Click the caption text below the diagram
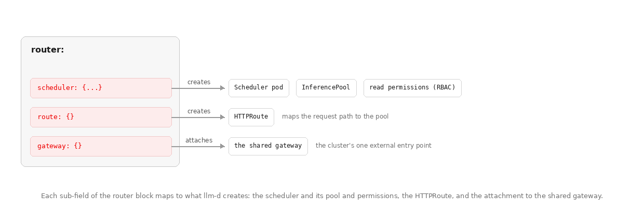This screenshot has width=644, height=208. click(x=322, y=196)
